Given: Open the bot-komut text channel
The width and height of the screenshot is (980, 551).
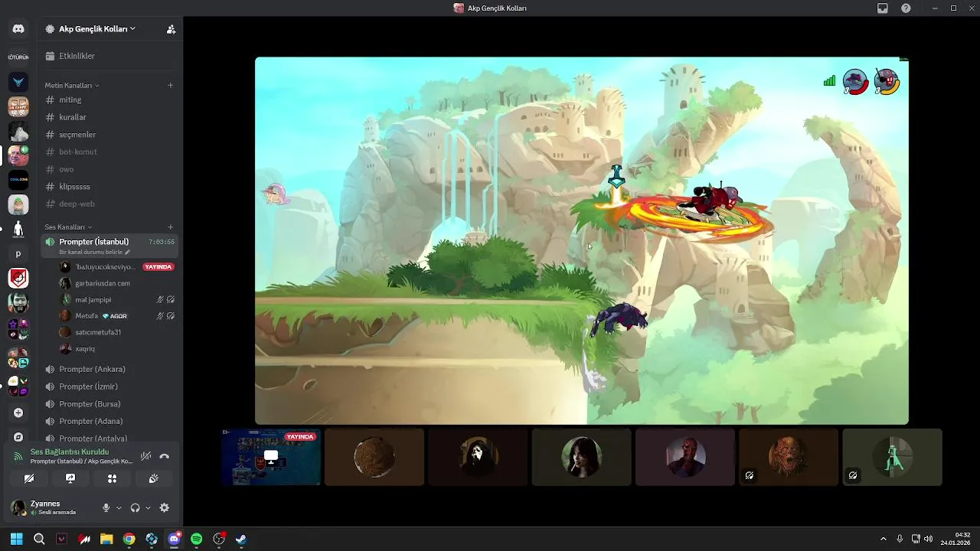Looking at the screenshot, I should [109, 152].
